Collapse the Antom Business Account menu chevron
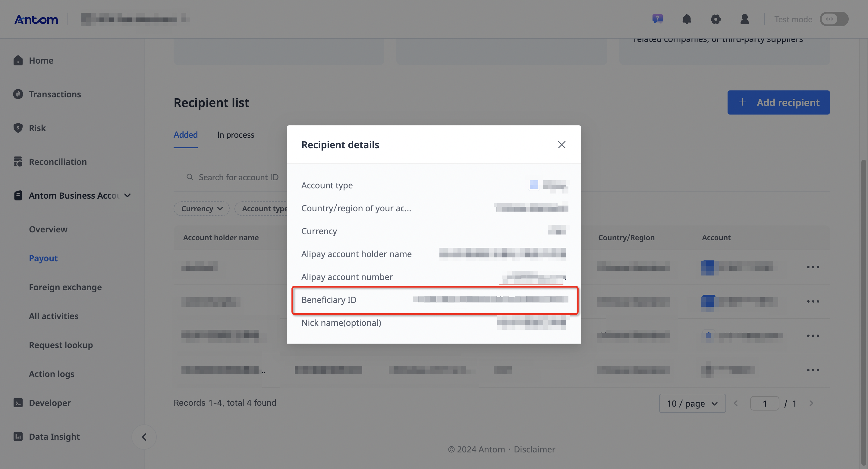868x469 pixels. click(x=127, y=195)
